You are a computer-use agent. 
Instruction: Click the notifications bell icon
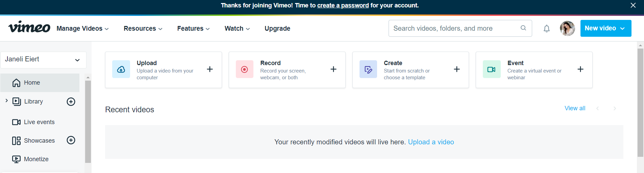pos(546,29)
